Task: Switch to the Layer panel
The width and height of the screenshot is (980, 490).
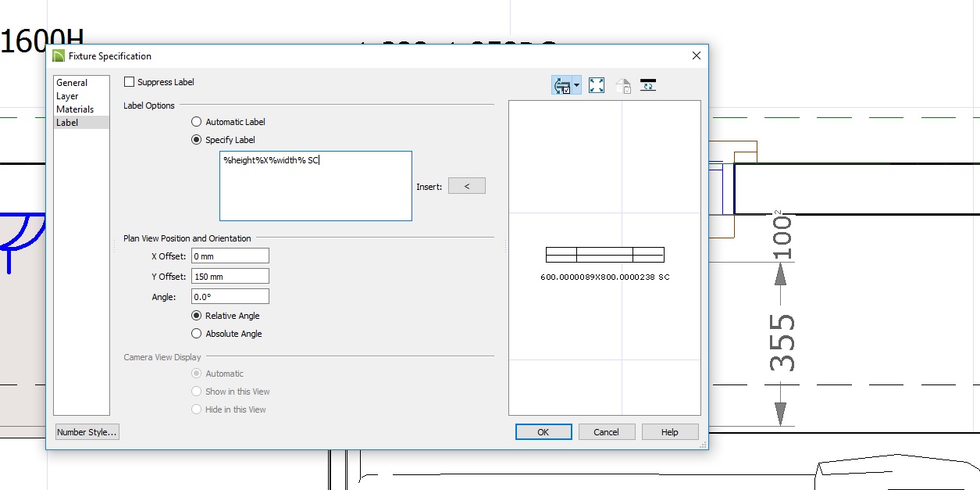Action: (67, 96)
